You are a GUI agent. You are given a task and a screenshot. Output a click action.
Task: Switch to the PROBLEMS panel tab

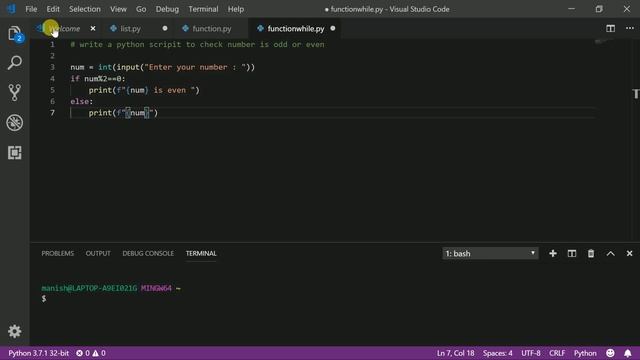point(58,253)
